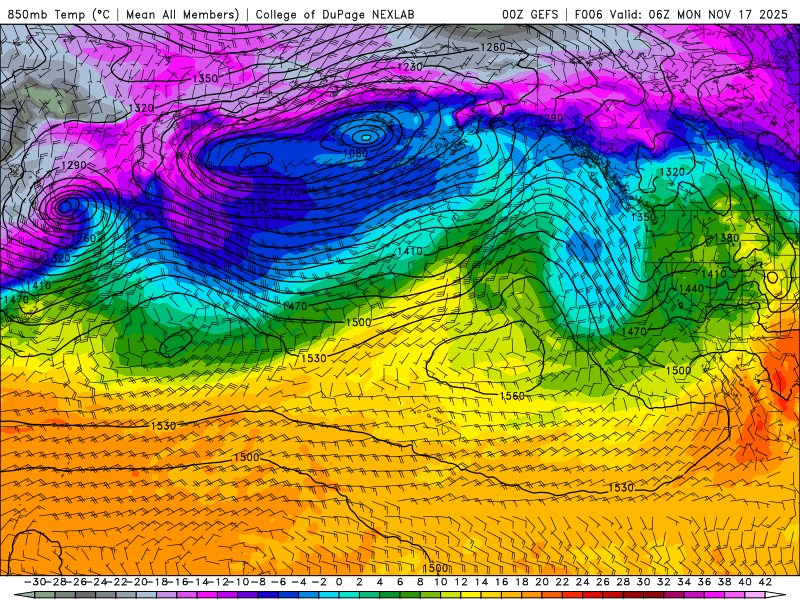Click the positive 2 color scale label

[x=360, y=582]
